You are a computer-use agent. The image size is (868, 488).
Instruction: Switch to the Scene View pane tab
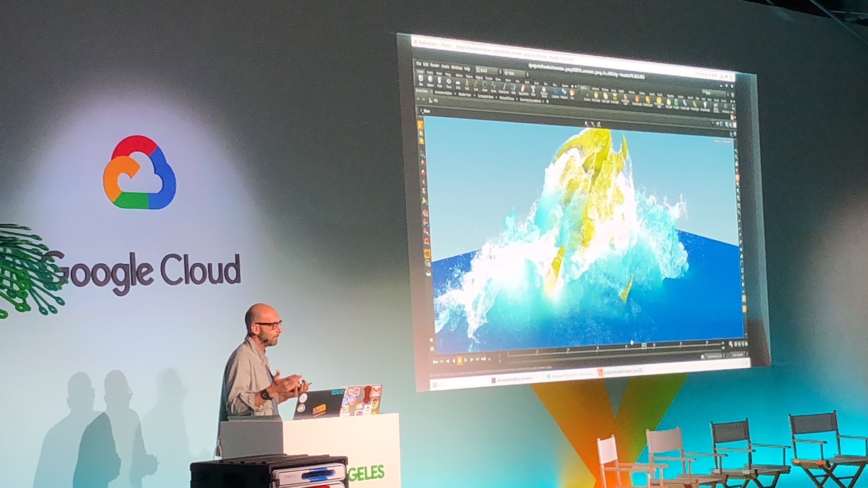pyautogui.click(x=422, y=91)
